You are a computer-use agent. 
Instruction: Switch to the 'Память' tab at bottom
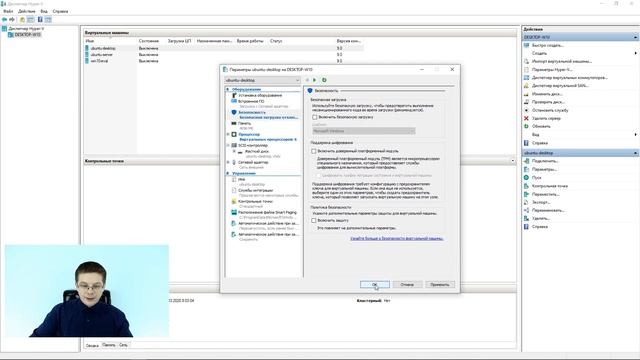pyautogui.click(x=109, y=345)
